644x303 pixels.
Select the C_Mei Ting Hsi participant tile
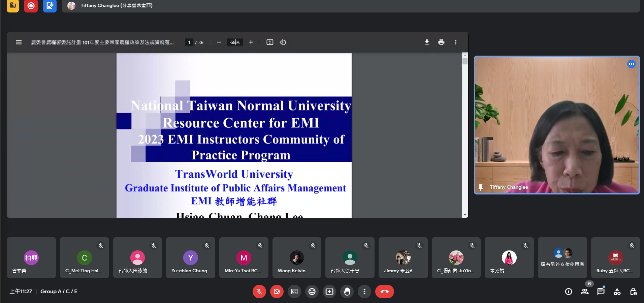tap(85, 257)
